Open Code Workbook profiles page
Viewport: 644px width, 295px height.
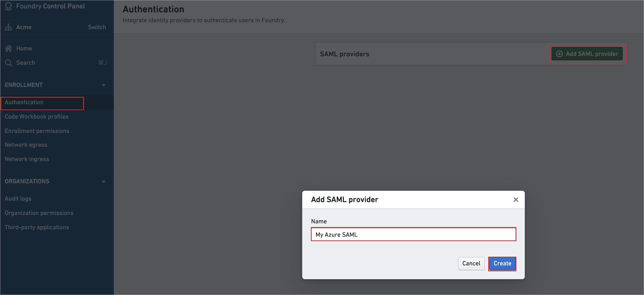point(36,117)
